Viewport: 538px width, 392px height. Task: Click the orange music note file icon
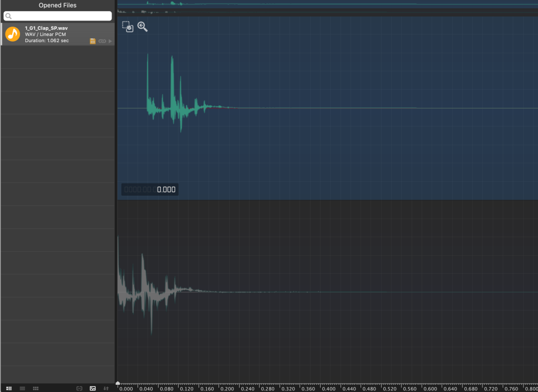12,34
